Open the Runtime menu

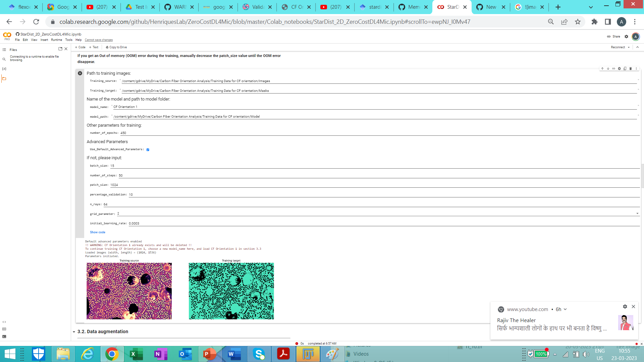(56, 40)
